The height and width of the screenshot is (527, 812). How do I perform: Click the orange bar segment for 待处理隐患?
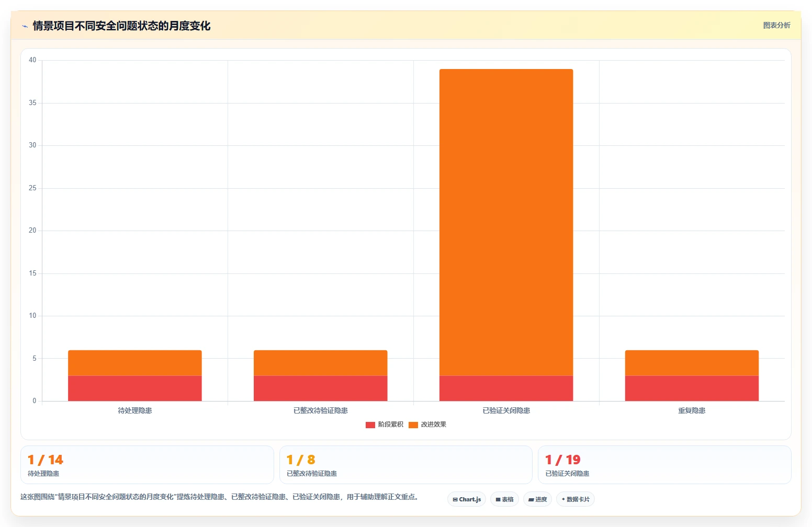(135, 363)
